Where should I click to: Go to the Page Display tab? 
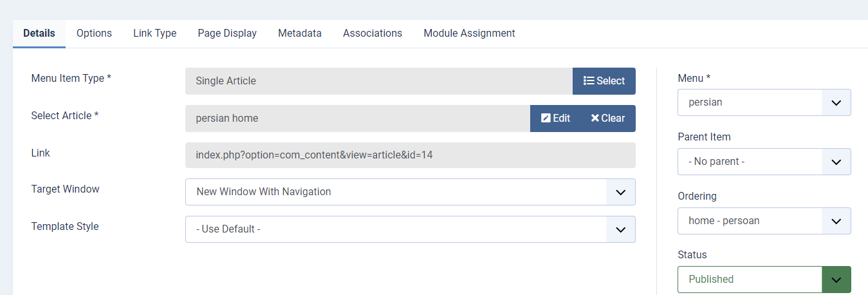227,33
